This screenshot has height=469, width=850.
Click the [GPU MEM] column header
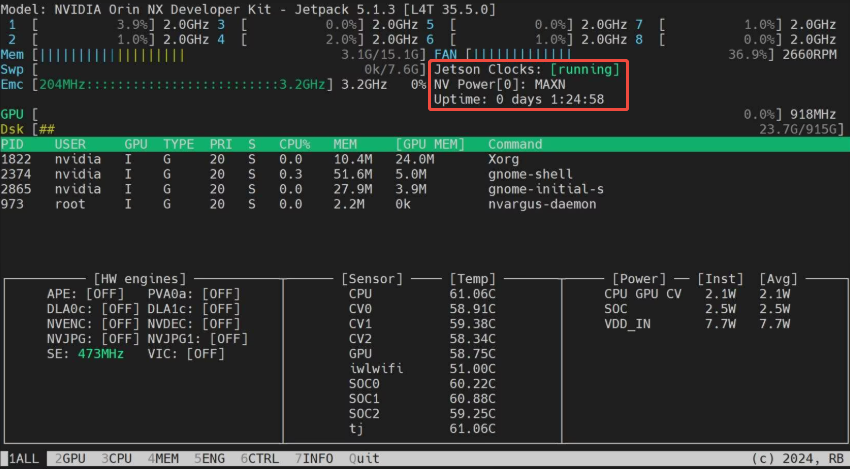(430, 144)
